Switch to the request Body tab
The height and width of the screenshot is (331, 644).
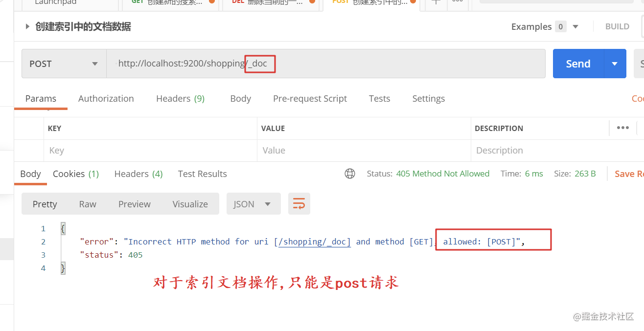click(240, 98)
